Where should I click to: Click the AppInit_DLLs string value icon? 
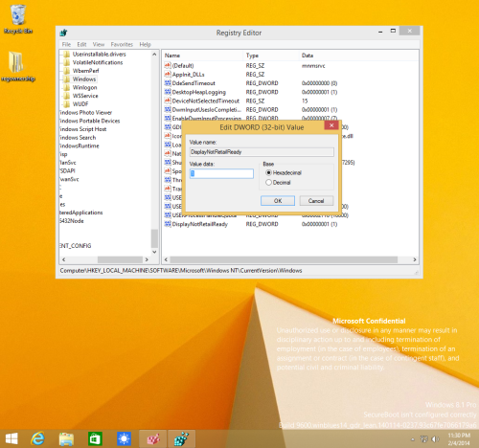[x=168, y=75]
